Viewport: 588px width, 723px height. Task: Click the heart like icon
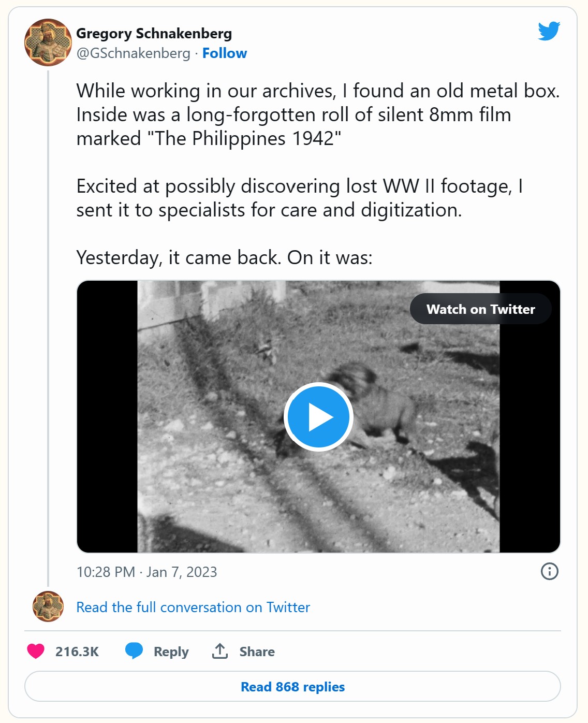pyautogui.click(x=36, y=651)
